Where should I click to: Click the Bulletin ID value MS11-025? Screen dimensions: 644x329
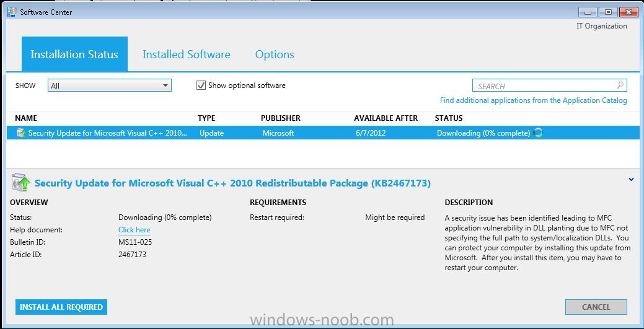point(135,242)
